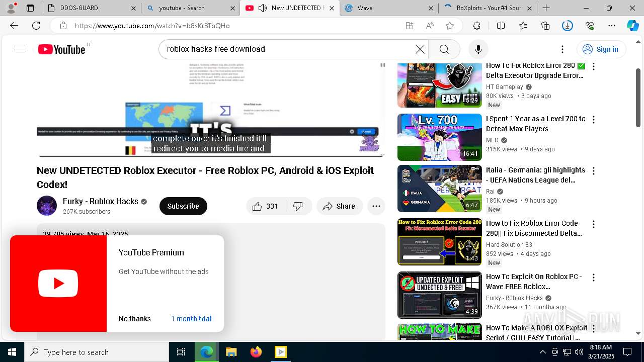Show Edge downloads
644x362 pixels.
pos(568,26)
